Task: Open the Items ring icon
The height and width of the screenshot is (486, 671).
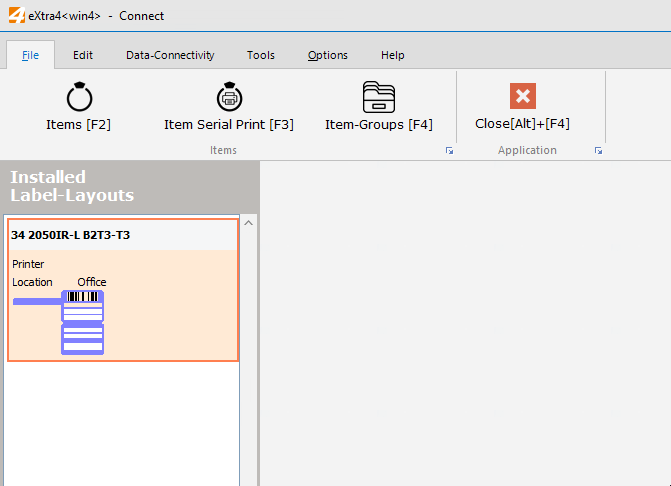Action: tap(78, 97)
